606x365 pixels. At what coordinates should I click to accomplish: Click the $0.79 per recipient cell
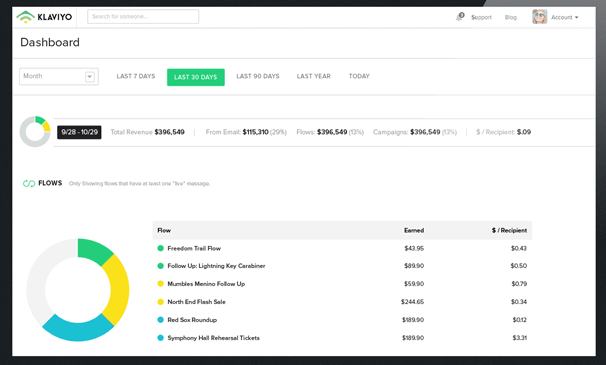pos(519,284)
